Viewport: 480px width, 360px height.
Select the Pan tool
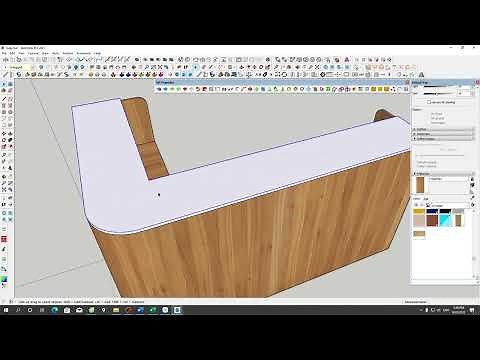pos(10,177)
